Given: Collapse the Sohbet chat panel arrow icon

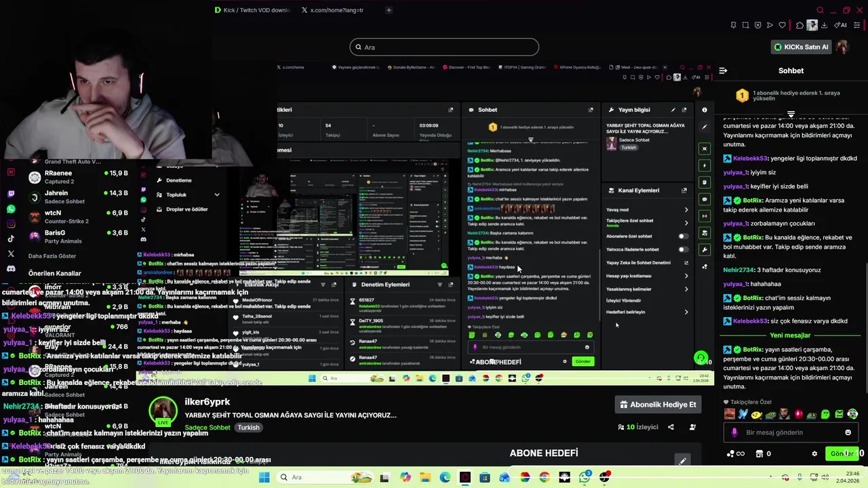Looking at the screenshot, I should [723, 70].
